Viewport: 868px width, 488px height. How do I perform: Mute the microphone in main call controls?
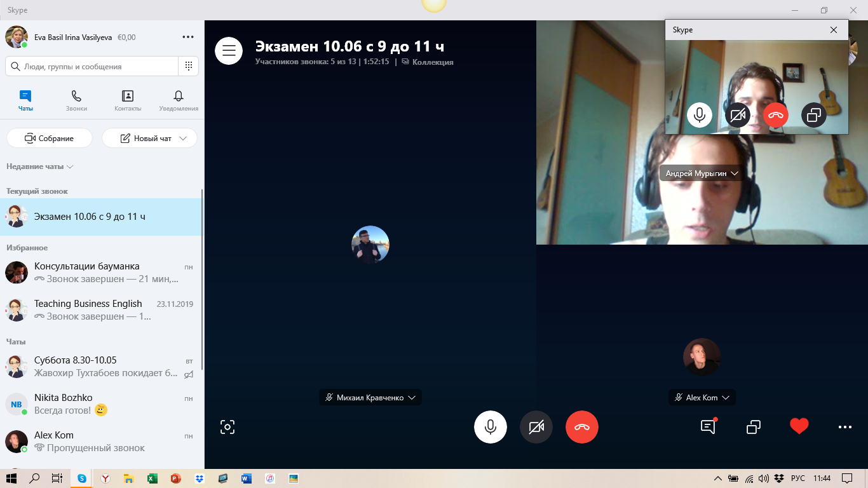(x=490, y=427)
